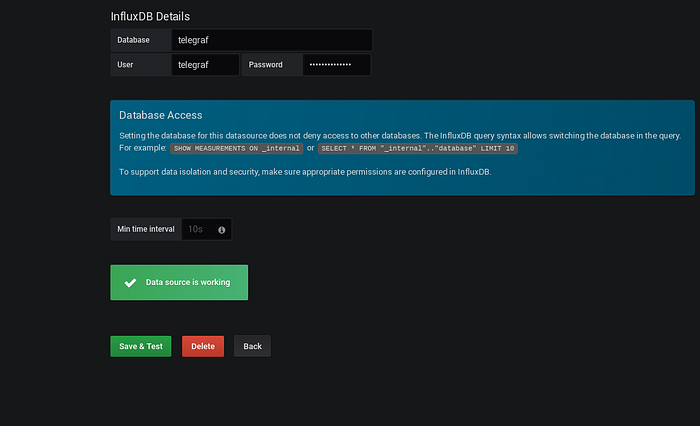Click the checkmark icon in success banner
Screen dimensions: 700x426
click(130, 283)
